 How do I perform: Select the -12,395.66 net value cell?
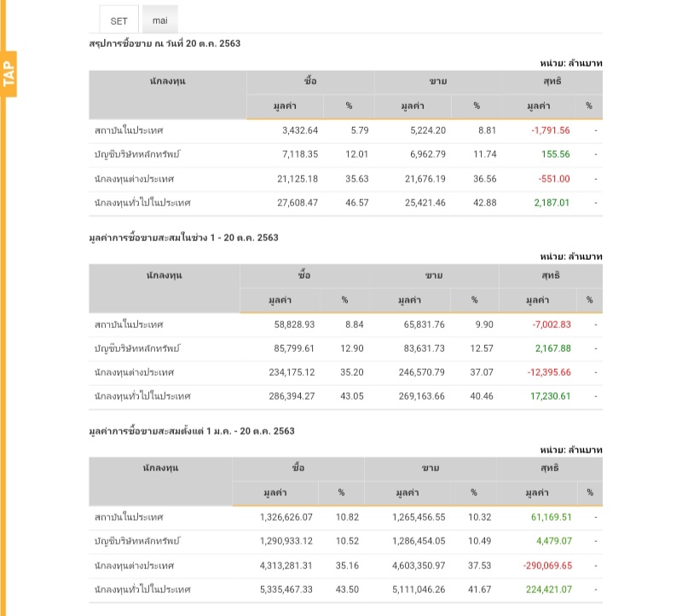point(549,372)
